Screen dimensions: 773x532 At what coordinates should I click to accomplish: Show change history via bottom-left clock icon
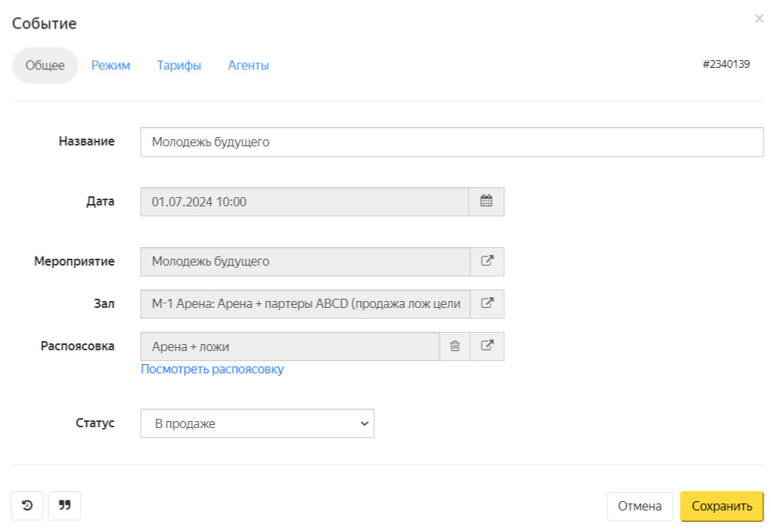click(x=27, y=506)
